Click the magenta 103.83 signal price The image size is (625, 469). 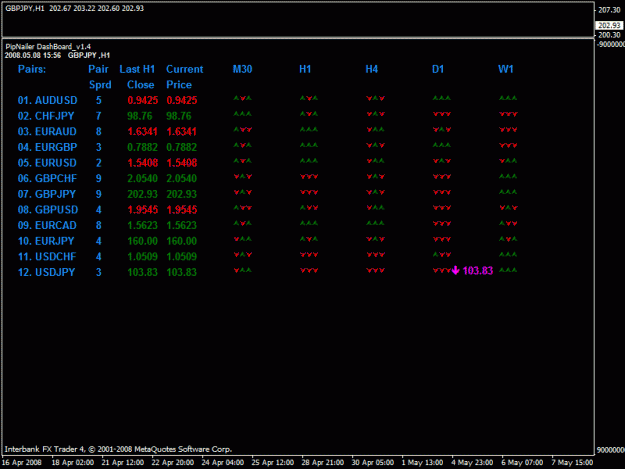tap(478, 271)
